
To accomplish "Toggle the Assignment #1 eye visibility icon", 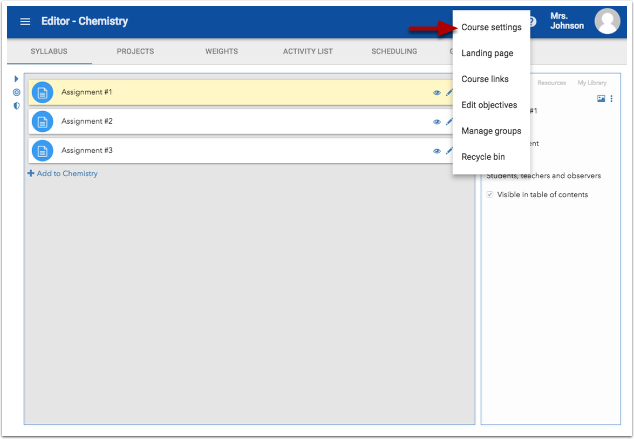I will [x=437, y=93].
